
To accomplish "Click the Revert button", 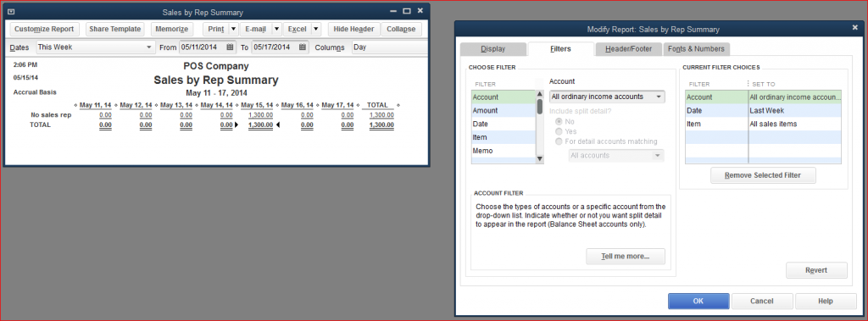I will click(816, 271).
